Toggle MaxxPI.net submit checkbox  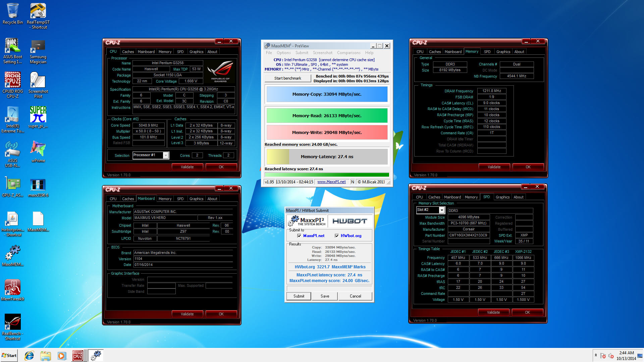pyautogui.click(x=299, y=236)
